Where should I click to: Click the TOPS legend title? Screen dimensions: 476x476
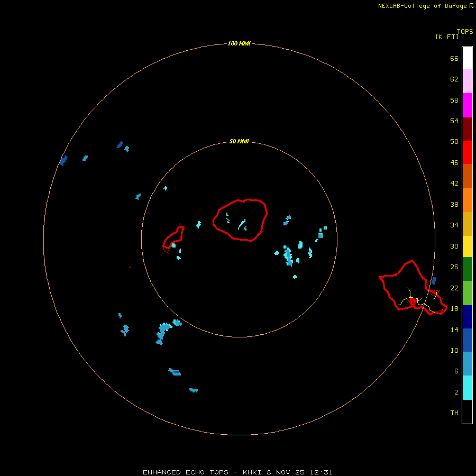tap(465, 31)
